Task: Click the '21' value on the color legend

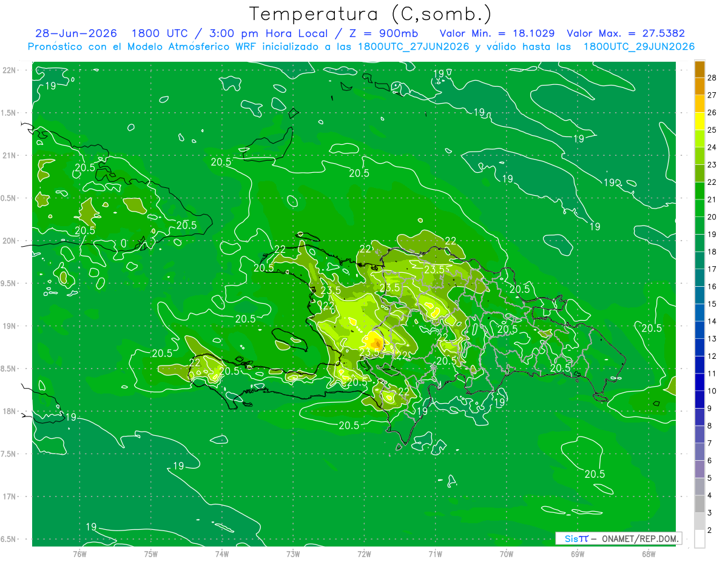Action: pos(713,199)
